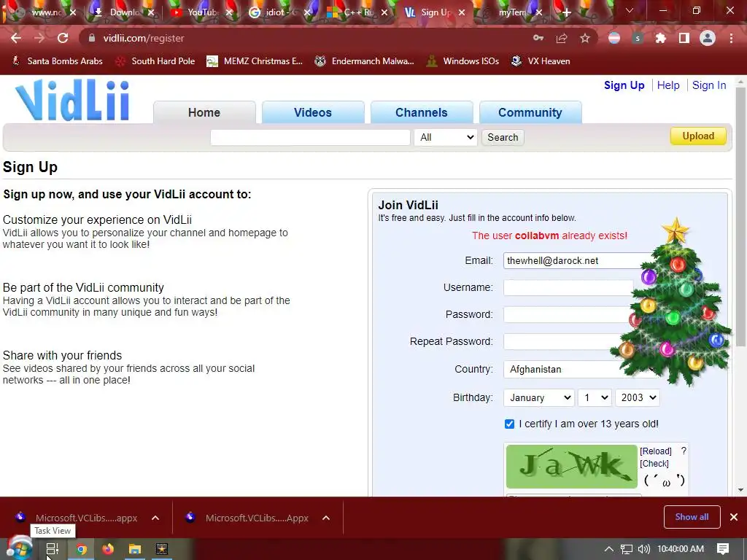Open the Endermanch Malware bookmark
This screenshot has width=747, height=560.
click(365, 61)
